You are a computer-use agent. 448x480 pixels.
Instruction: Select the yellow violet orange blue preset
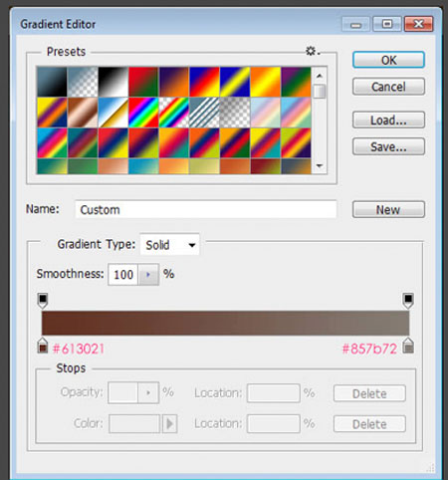point(52,113)
